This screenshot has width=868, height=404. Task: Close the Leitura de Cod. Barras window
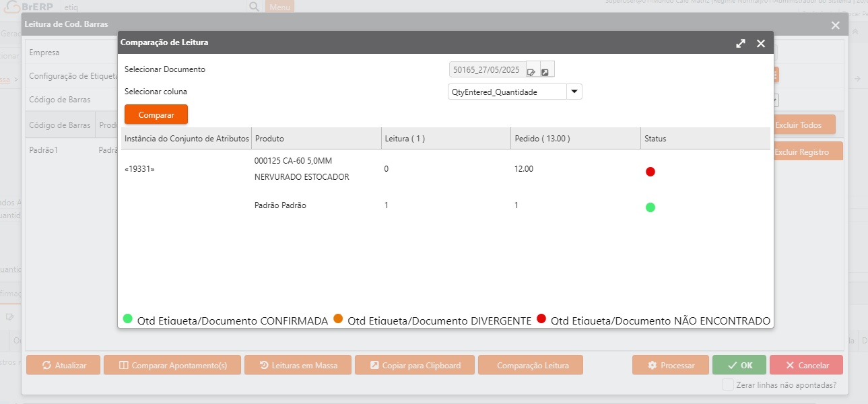point(836,25)
